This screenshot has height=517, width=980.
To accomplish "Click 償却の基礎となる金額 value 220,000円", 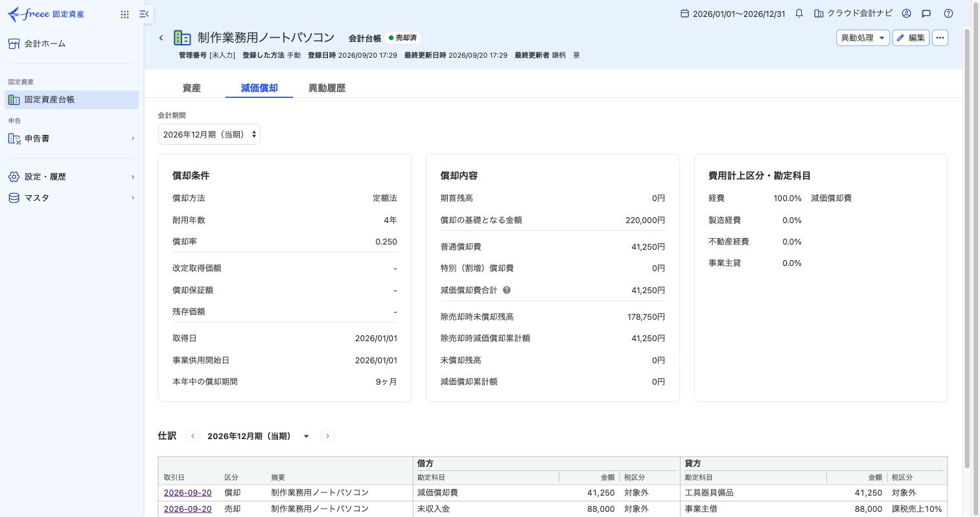I will click(645, 220).
